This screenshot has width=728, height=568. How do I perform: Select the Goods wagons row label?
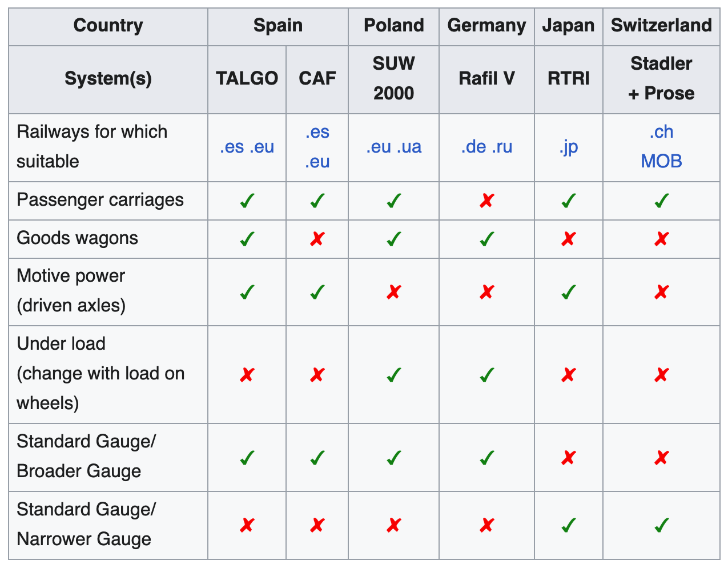77,238
